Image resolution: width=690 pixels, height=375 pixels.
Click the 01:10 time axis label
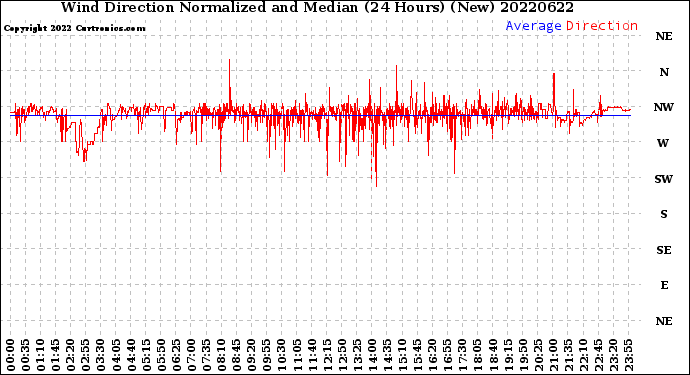[40, 355]
